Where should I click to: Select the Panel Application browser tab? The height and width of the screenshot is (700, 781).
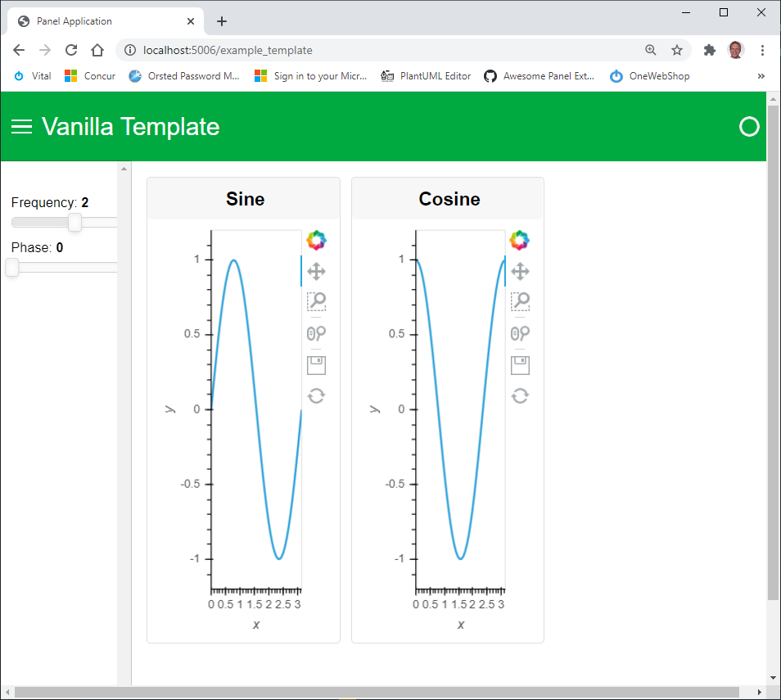tap(98, 20)
